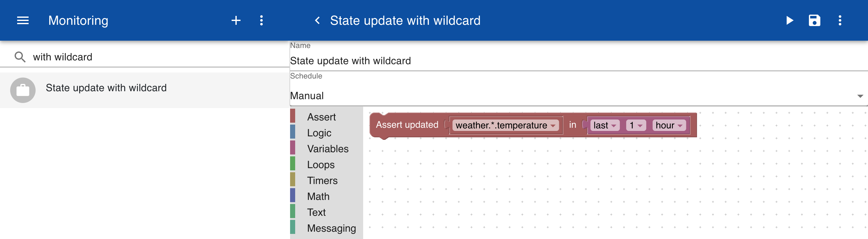Click the Name input field

point(579,61)
